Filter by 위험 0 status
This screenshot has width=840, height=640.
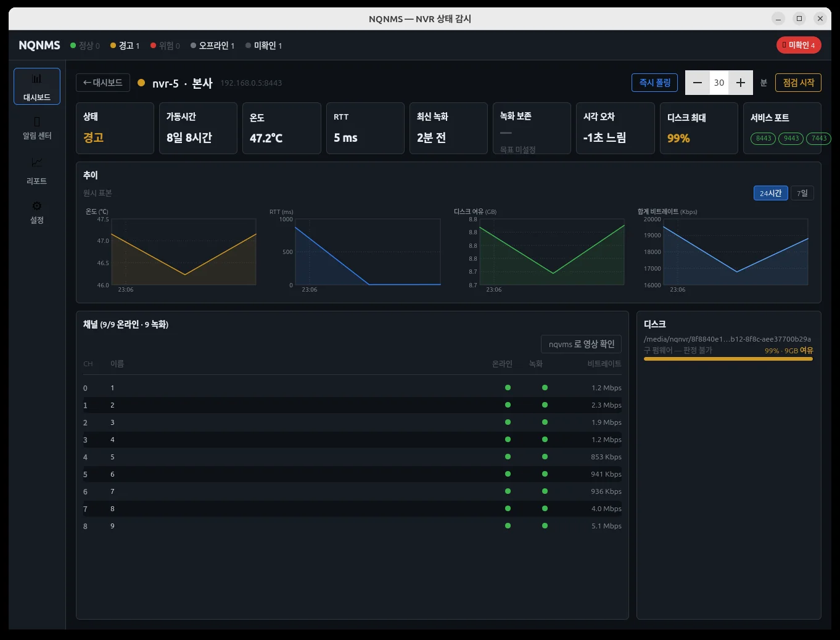pyautogui.click(x=165, y=46)
